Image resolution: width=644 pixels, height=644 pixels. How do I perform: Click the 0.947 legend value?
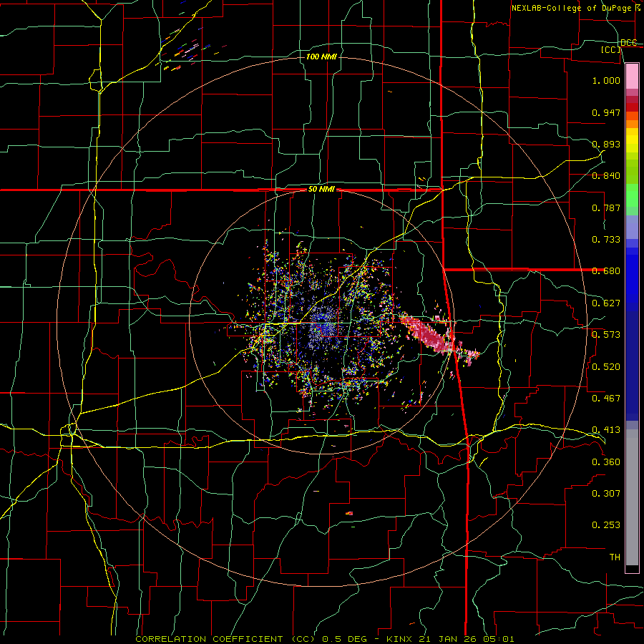(606, 112)
